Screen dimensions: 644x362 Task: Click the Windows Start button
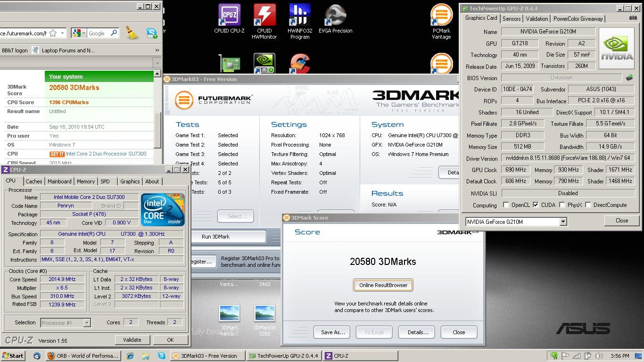point(13,356)
